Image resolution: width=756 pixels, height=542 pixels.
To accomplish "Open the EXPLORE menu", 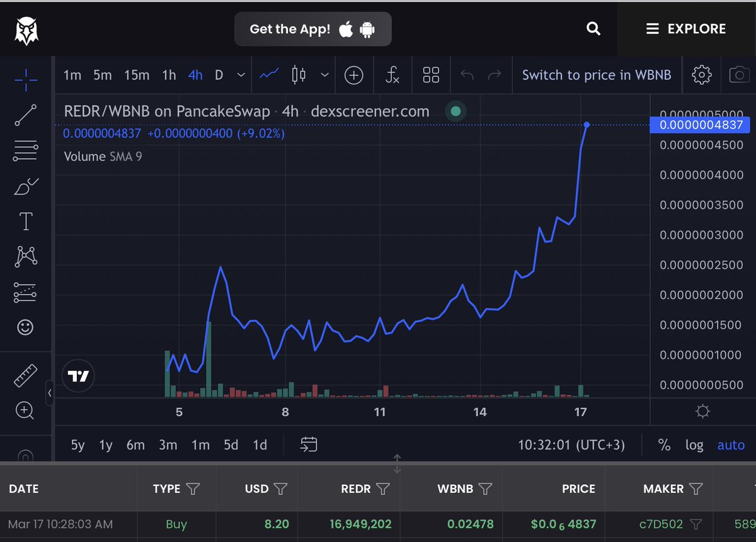I will [x=686, y=29].
